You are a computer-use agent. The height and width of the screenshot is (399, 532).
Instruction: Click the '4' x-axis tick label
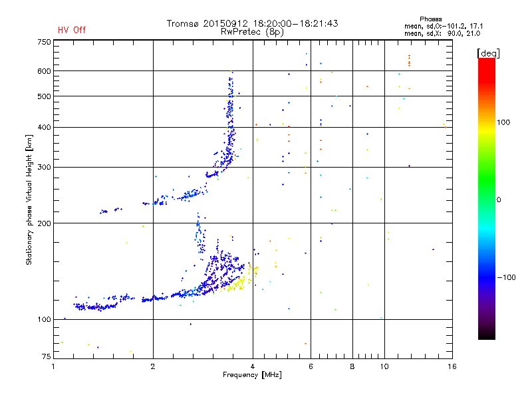253,366
